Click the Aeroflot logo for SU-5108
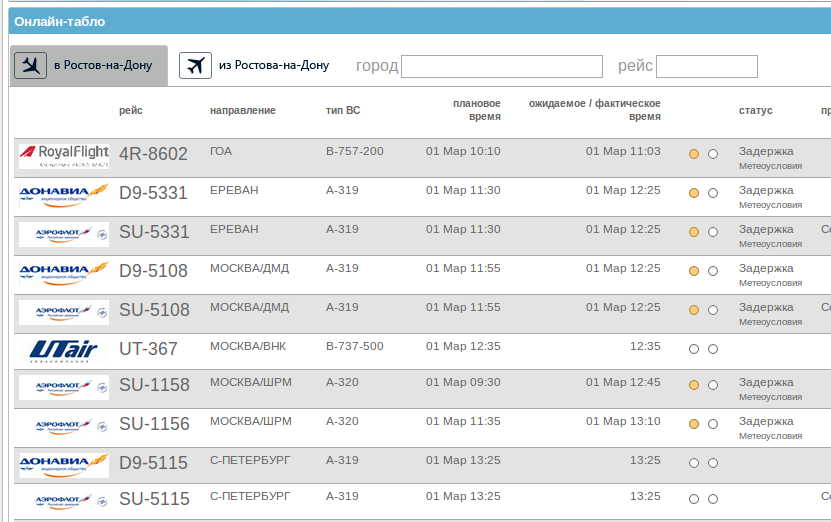Screen dimensions: 831x522 point(64,313)
